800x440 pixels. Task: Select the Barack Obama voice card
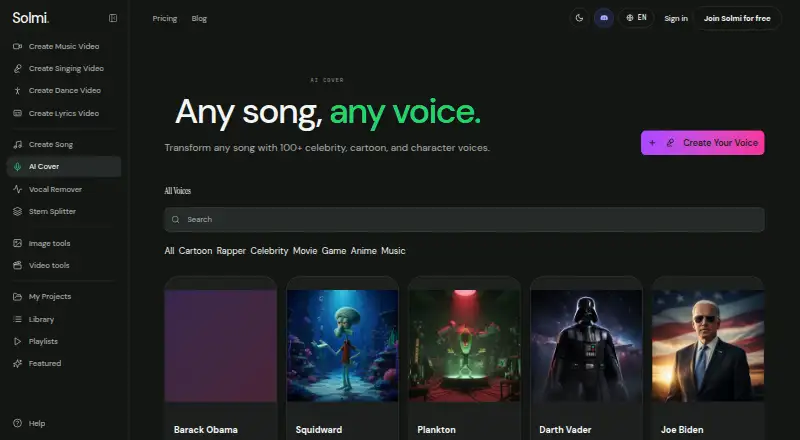(x=220, y=358)
